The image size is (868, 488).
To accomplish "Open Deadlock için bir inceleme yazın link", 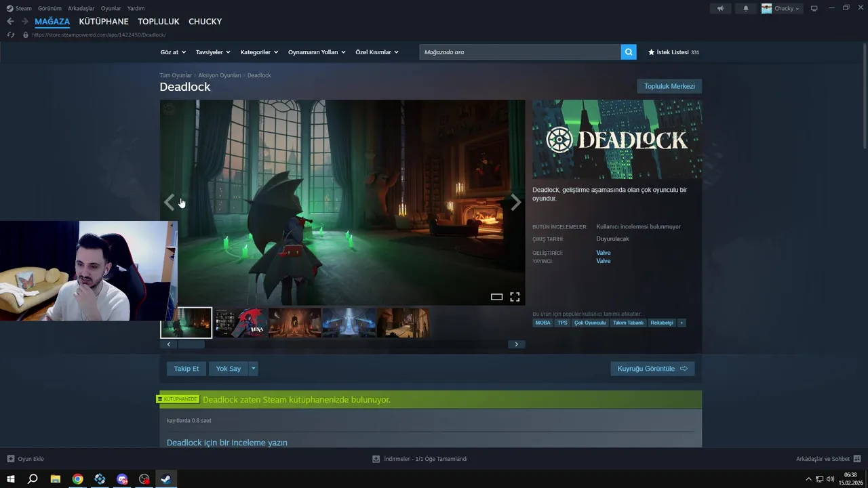I will coord(227,443).
